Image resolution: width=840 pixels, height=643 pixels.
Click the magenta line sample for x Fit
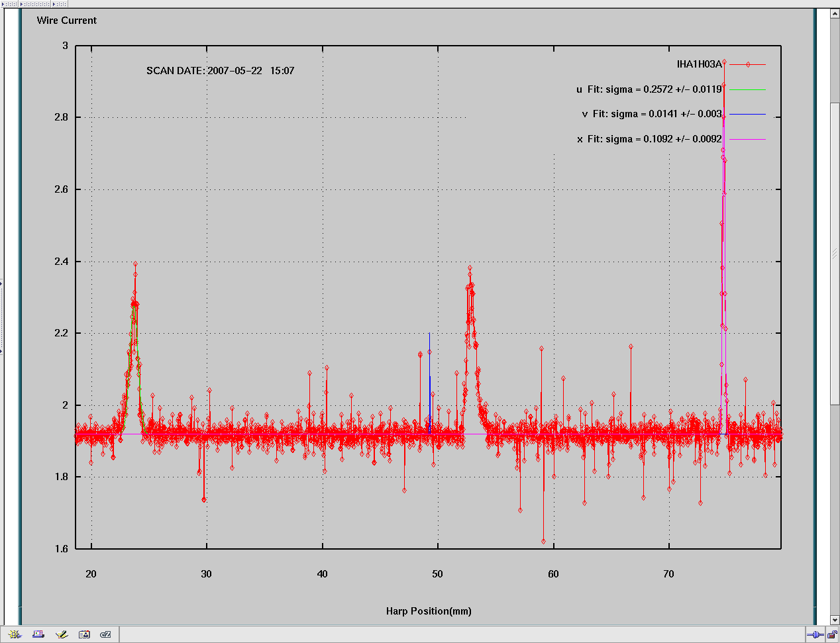[x=747, y=139]
